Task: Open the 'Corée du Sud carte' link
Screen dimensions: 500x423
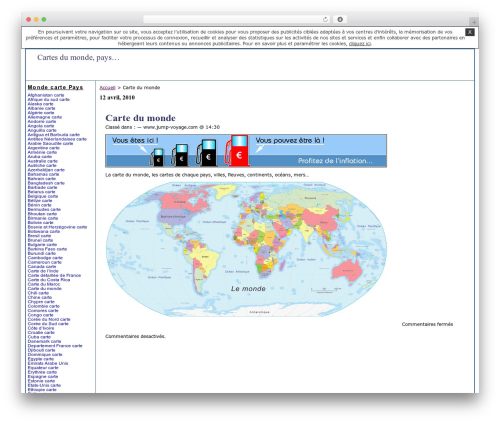Action: 48,324
